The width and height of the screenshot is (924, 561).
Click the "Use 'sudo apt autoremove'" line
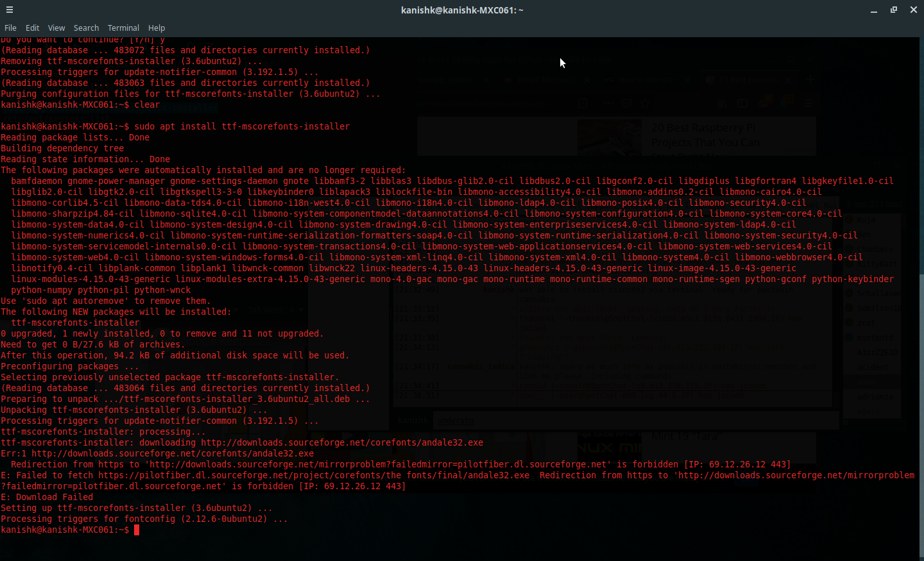[x=106, y=301]
